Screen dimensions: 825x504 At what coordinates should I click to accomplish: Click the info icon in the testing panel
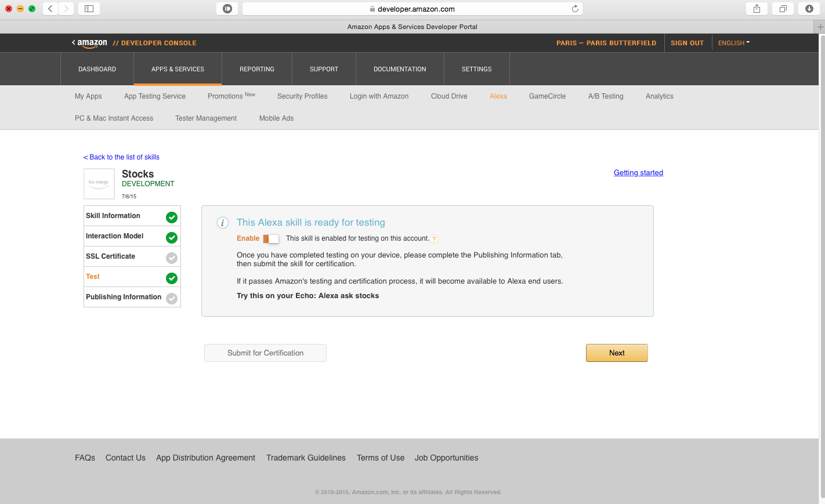point(222,223)
